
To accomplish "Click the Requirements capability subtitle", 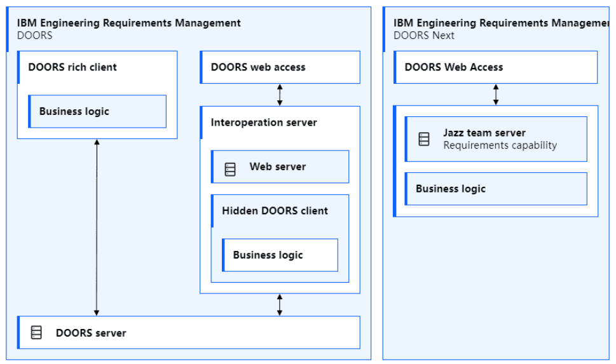I will [x=500, y=145].
